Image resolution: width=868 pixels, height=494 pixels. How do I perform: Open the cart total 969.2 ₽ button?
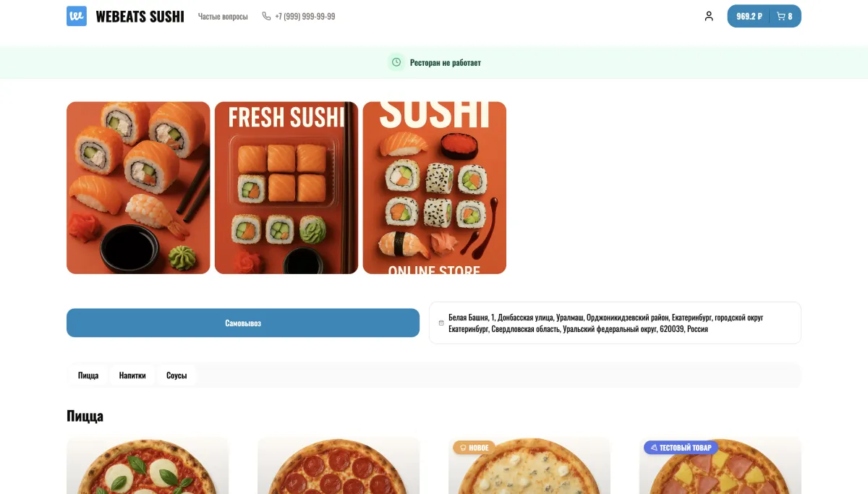(x=749, y=16)
